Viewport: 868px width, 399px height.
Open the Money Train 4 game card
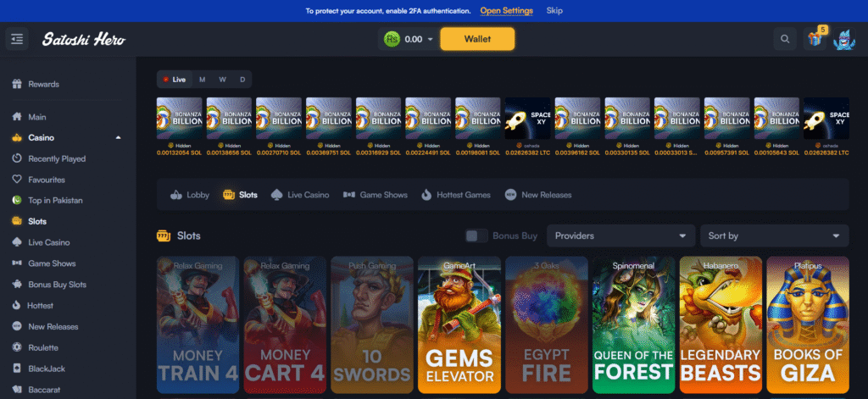[x=198, y=324]
